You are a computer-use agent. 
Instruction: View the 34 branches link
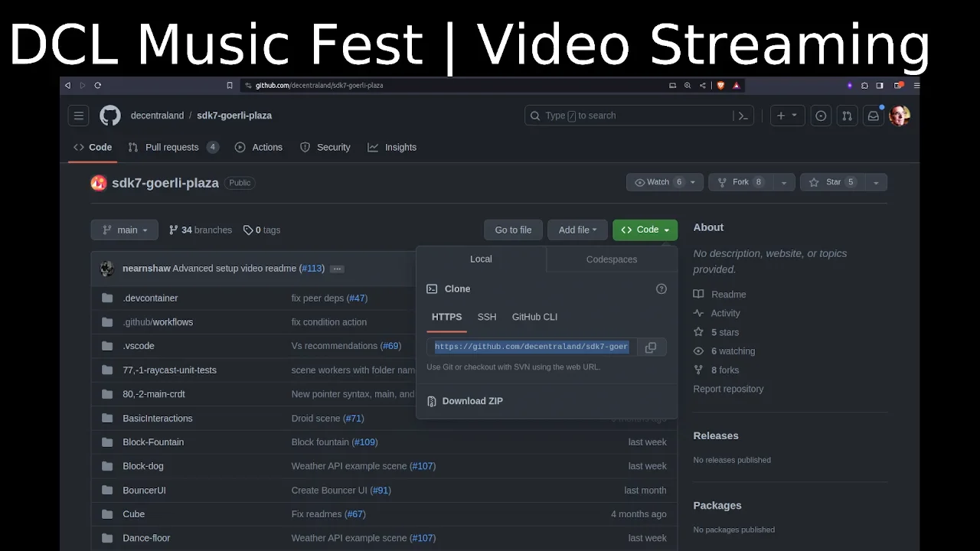click(201, 230)
